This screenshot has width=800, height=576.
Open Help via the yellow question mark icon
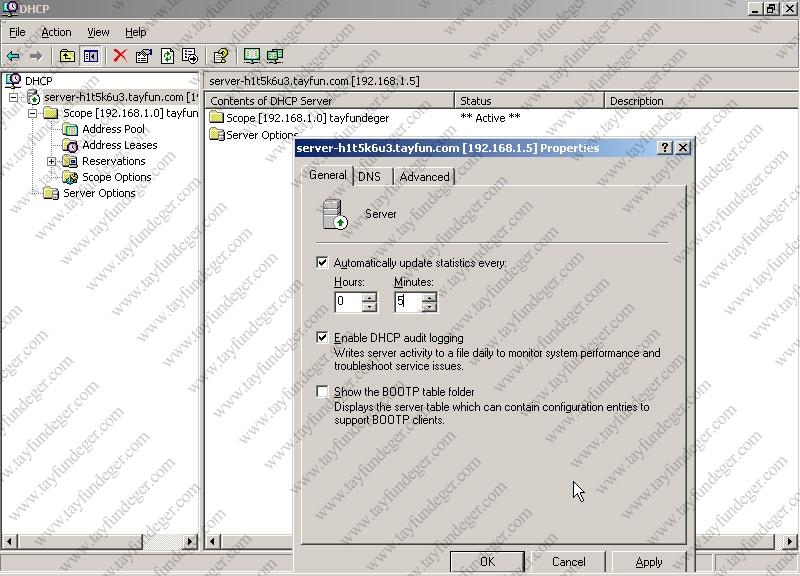click(221, 56)
